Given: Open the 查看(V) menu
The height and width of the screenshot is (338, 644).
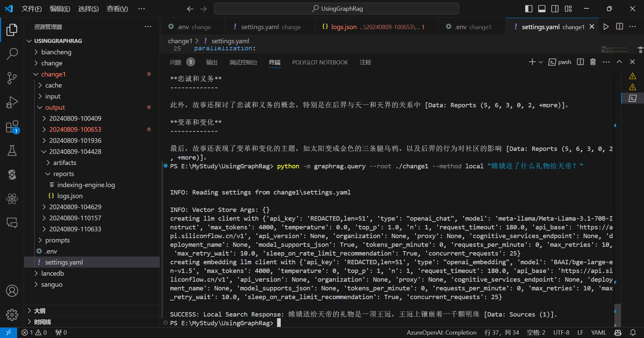Looking at the screenshot, I should (x=117, y=9).
